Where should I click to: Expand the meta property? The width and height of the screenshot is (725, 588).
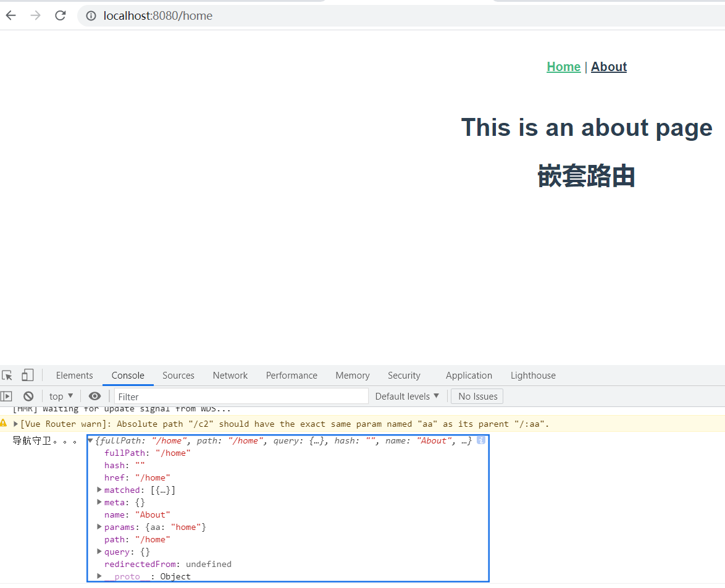coord(99,502)
